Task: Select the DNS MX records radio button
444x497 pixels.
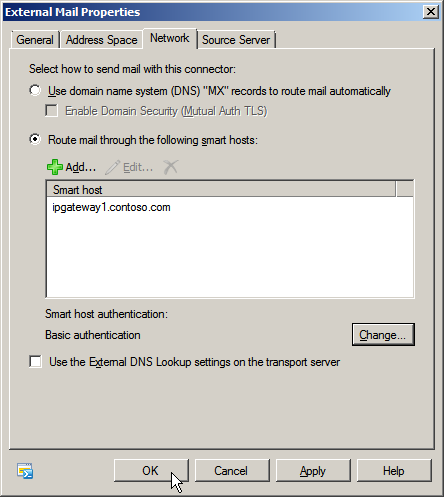Action: pyautogui.click(x=35, y=91)
